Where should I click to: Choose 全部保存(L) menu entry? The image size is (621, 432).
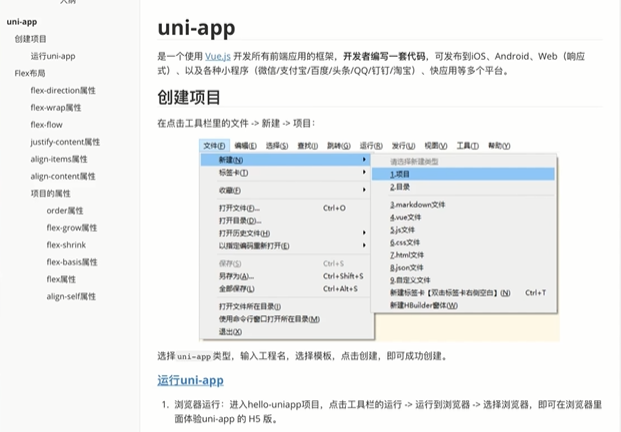pos(286,289)
